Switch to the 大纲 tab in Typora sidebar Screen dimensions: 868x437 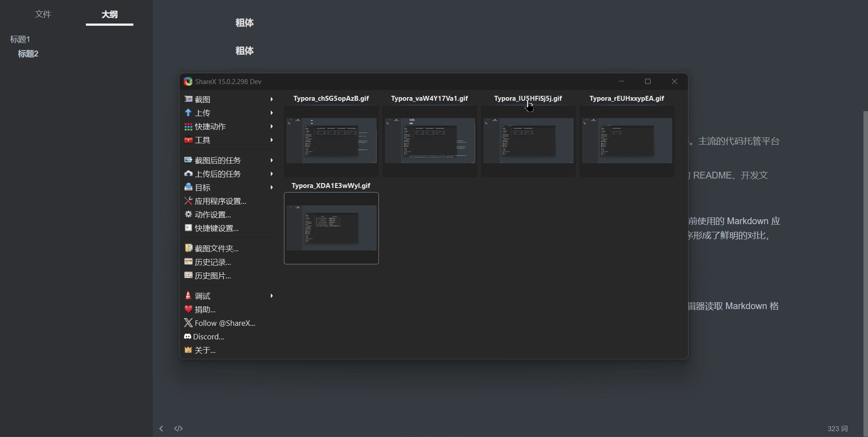click(x=109, y=14)
